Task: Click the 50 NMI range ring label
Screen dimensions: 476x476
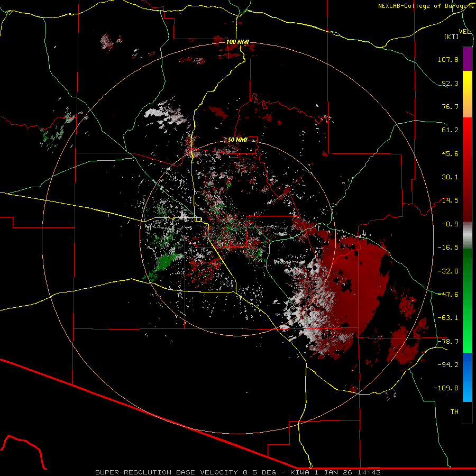Action: 237,140
